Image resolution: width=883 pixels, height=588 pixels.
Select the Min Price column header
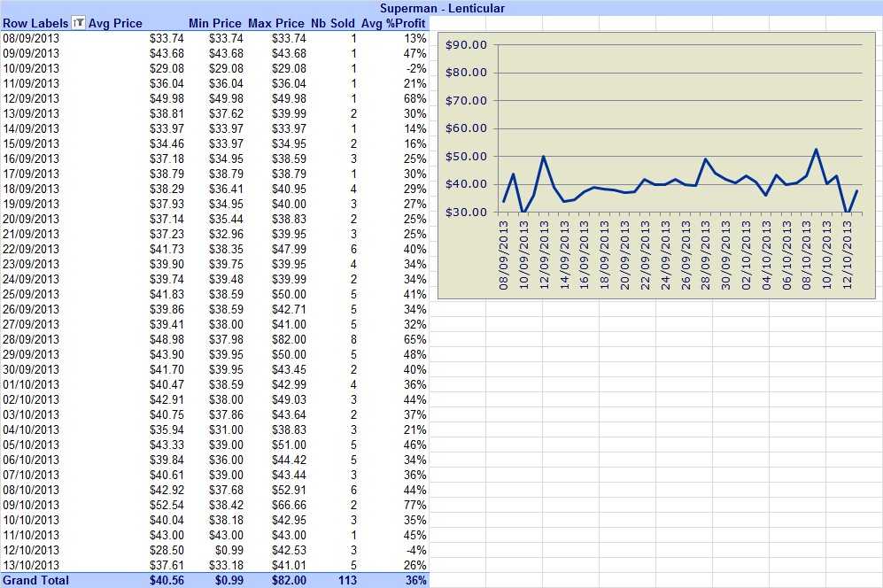coord(214,23)
